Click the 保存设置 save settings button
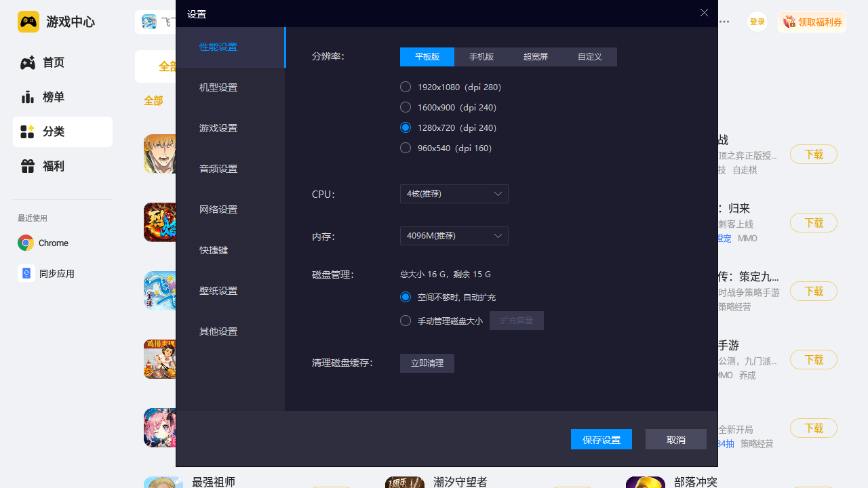 [601, 439]
